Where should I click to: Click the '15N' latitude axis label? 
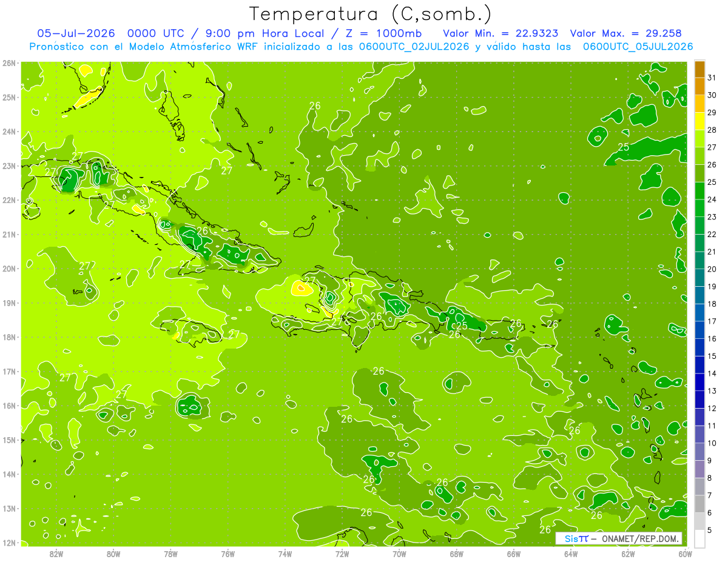(8, 440)
